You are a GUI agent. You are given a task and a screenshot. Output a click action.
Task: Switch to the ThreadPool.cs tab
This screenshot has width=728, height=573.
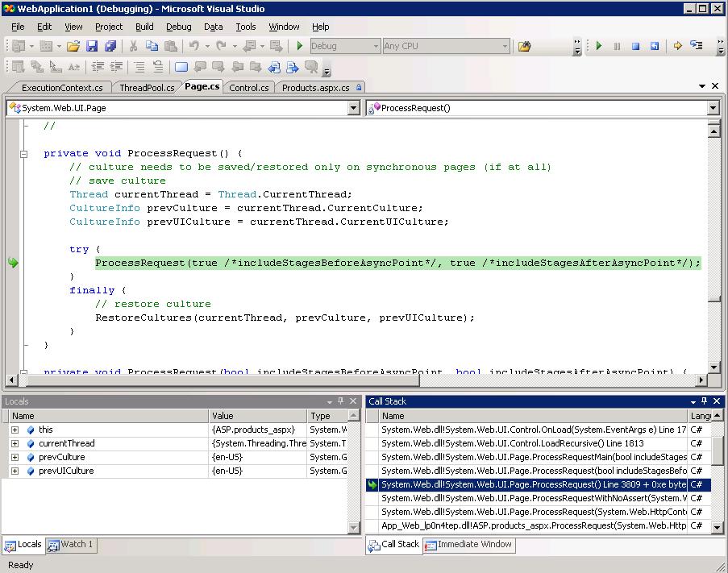[147, 87]
